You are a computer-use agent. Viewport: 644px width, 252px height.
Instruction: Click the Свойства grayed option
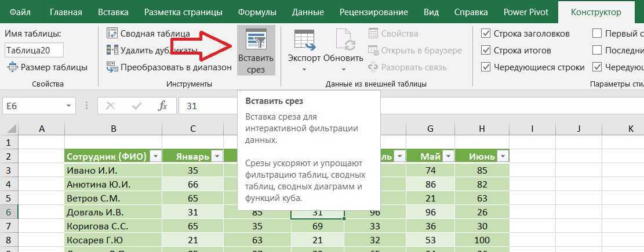pyautogui.click(x=393, y=33)
